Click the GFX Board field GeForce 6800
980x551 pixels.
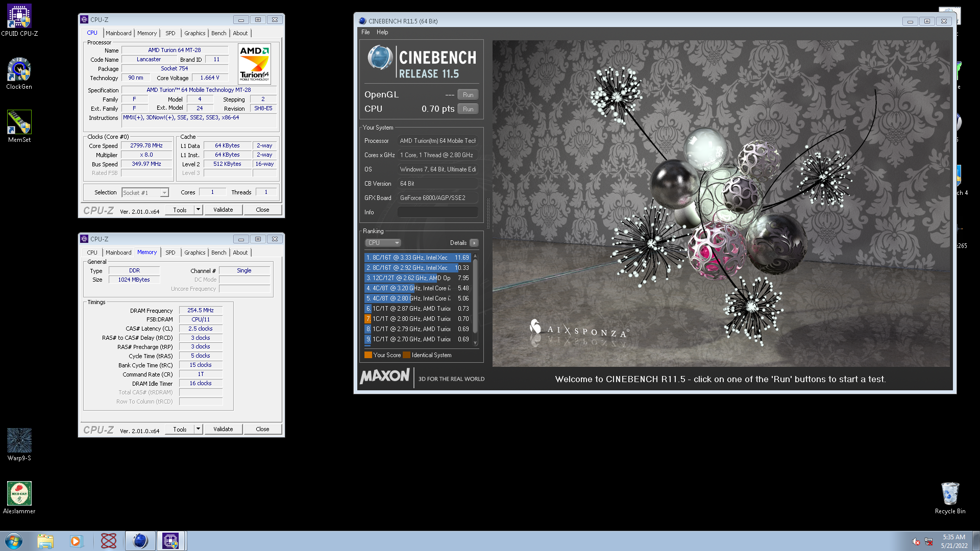(x=437, y=198)
